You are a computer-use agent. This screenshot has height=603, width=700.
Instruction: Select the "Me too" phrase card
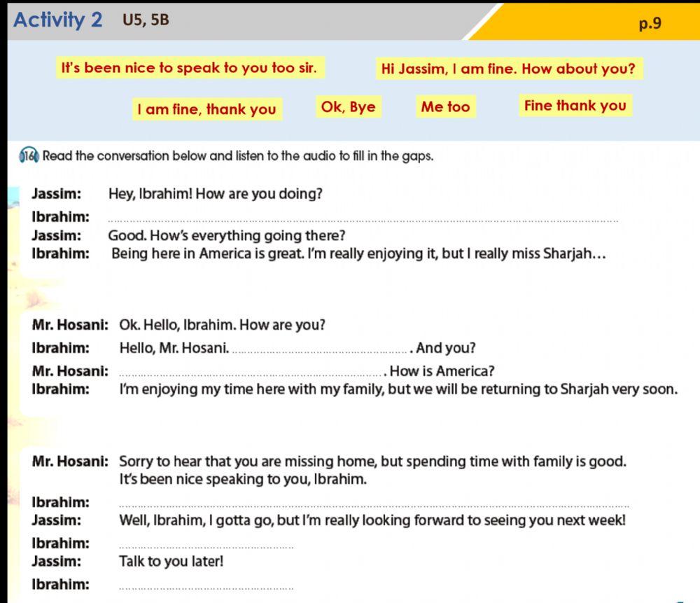pyautogui.click(x=445, y=107)
